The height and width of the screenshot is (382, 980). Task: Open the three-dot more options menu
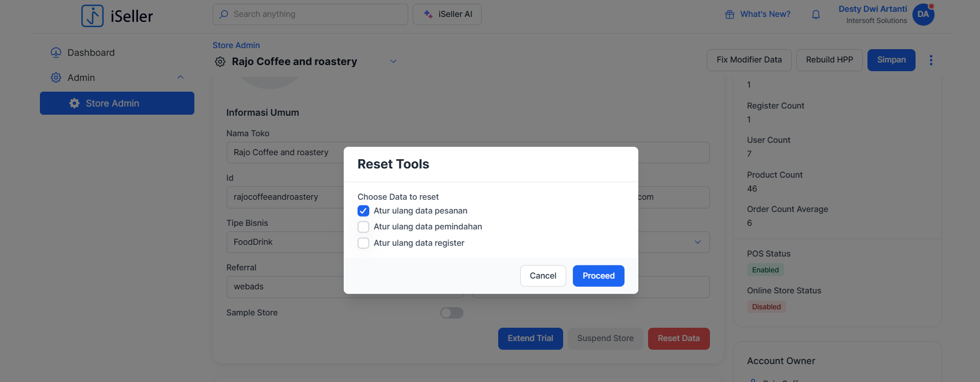[931, 60]
